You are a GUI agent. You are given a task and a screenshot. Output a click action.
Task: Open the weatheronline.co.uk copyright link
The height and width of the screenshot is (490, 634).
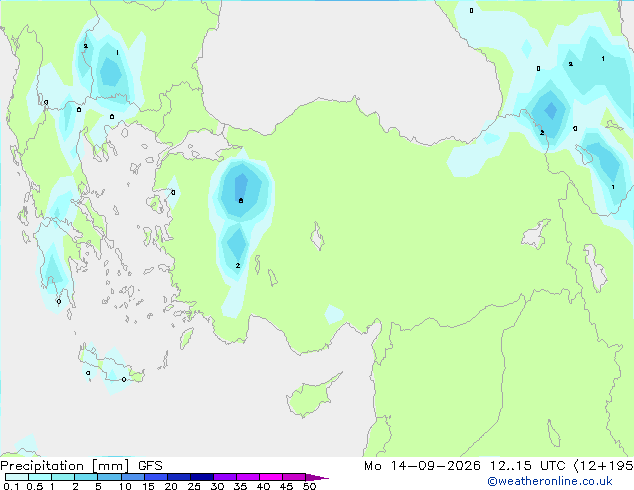[x=550, y=481]
